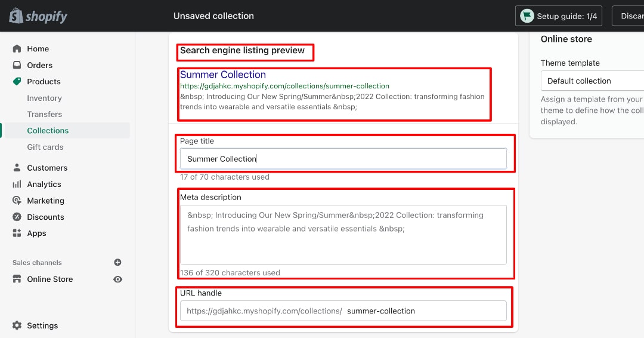
Task: Select Inventory under Products
Action: click(44, 98)
